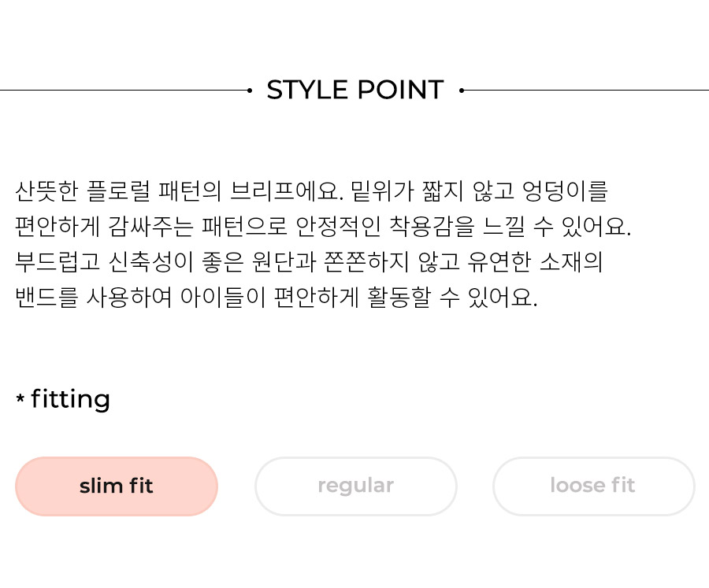Viewport: 709px width, 588px height.
Task: Click the first line starting with 산뜻한
Action: 311,191
